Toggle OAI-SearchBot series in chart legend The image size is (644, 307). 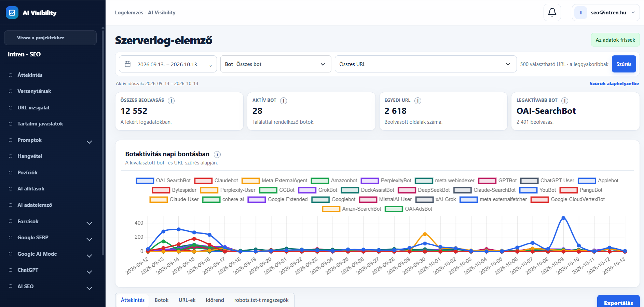[x=163, y=181]
